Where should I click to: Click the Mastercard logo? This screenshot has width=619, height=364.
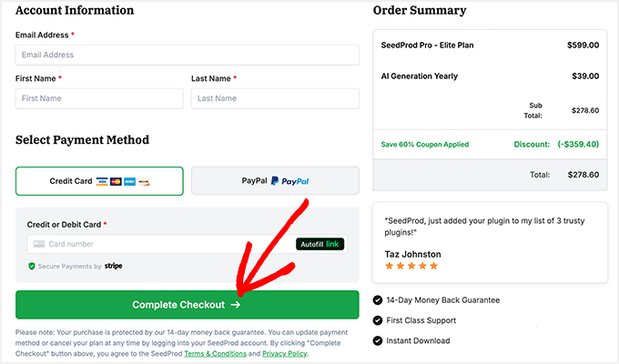click(116, 181)
